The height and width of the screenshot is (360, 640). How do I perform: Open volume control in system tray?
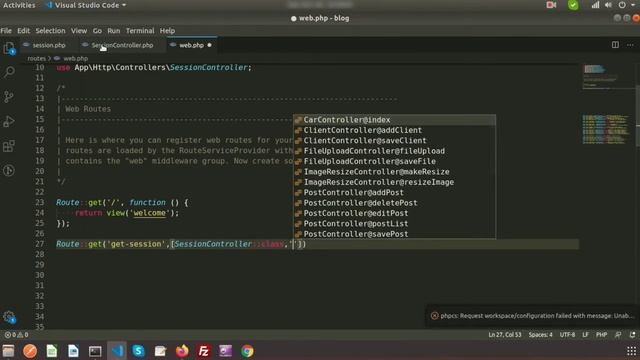pos(608,5)
